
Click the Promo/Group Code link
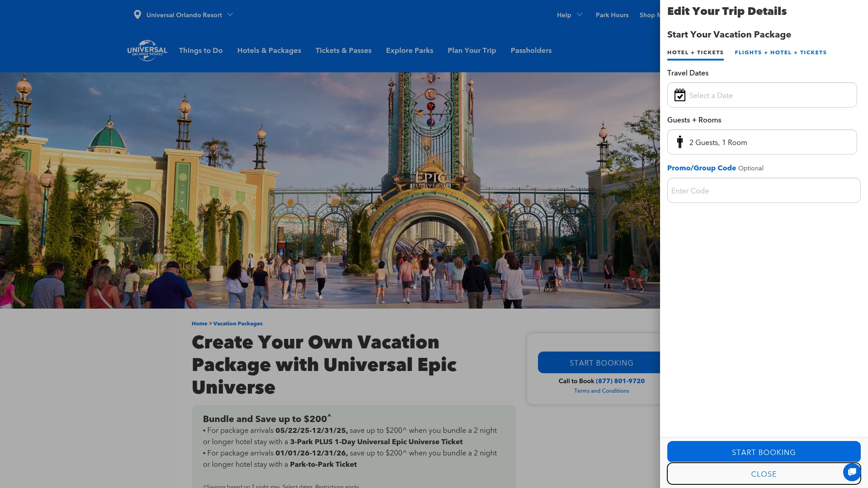(x=702, y=168)
